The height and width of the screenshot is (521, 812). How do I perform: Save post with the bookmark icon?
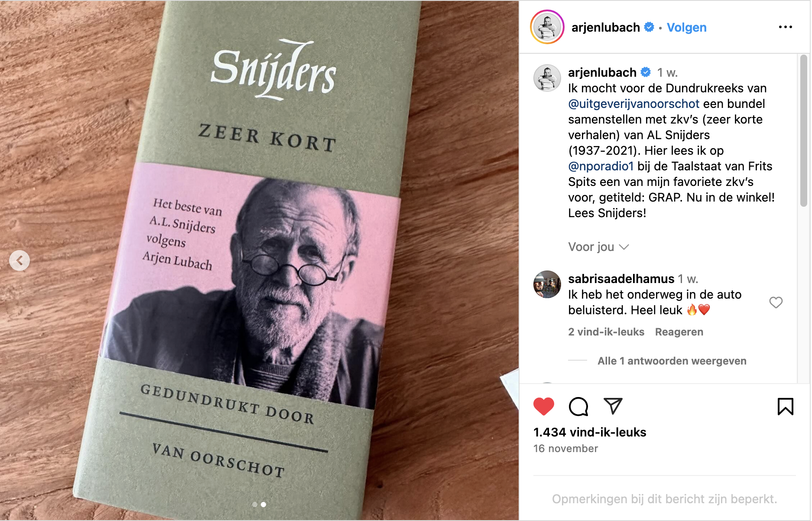point(785,407)
